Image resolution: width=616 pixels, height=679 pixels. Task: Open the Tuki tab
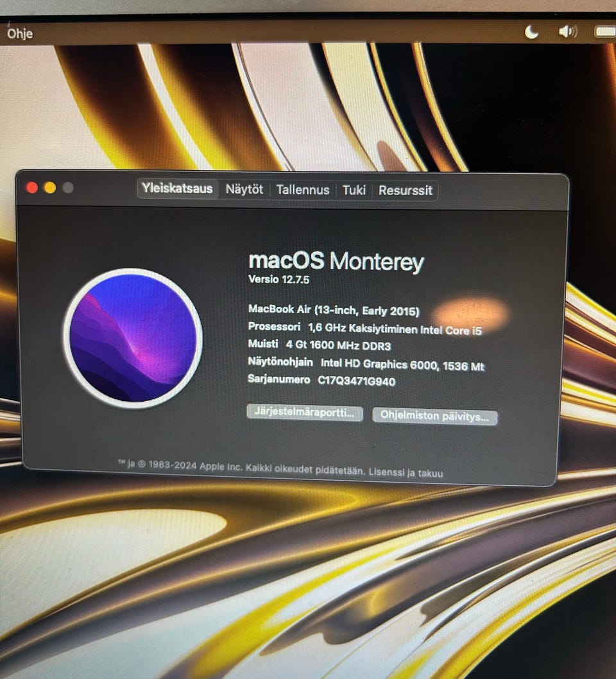point(354,190)
